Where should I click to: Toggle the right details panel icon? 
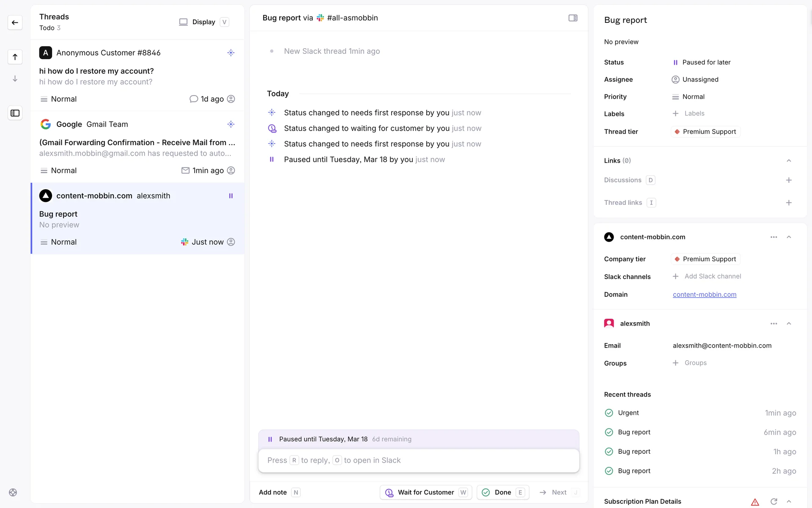(x=573, y=18)
